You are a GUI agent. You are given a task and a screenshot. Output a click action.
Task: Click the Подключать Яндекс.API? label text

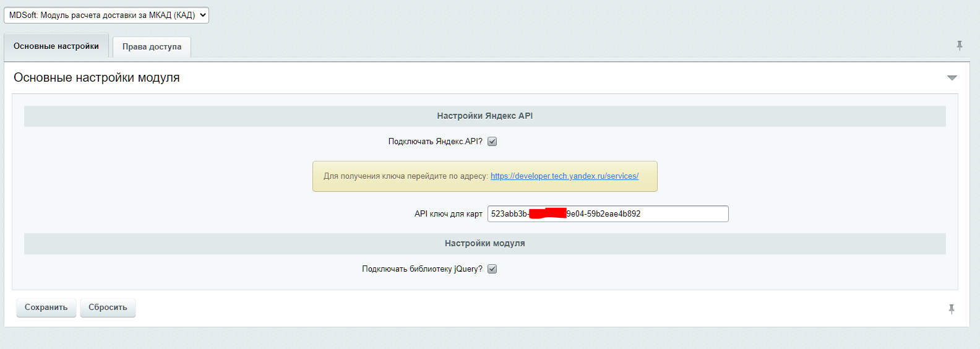tap(435, 142)
